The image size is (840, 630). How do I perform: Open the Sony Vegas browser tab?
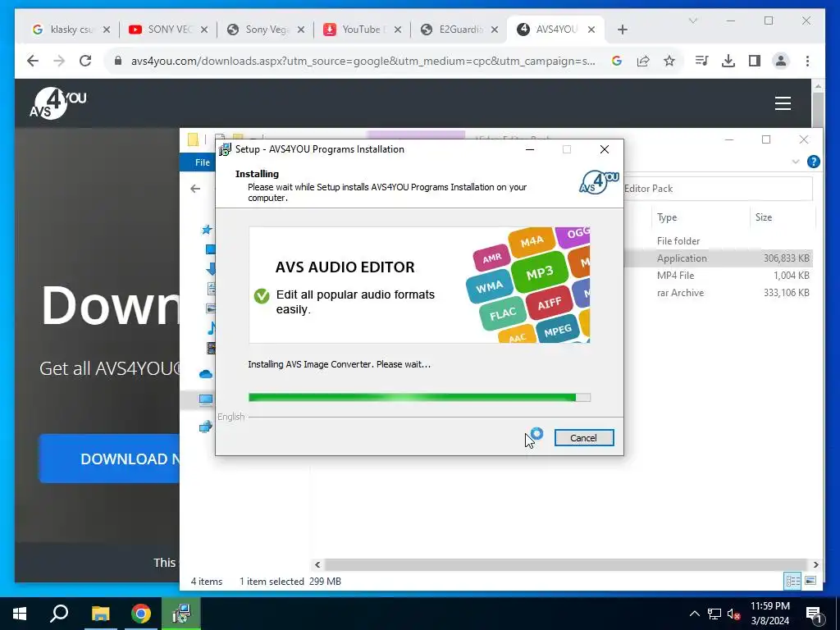tap(267, 30)
